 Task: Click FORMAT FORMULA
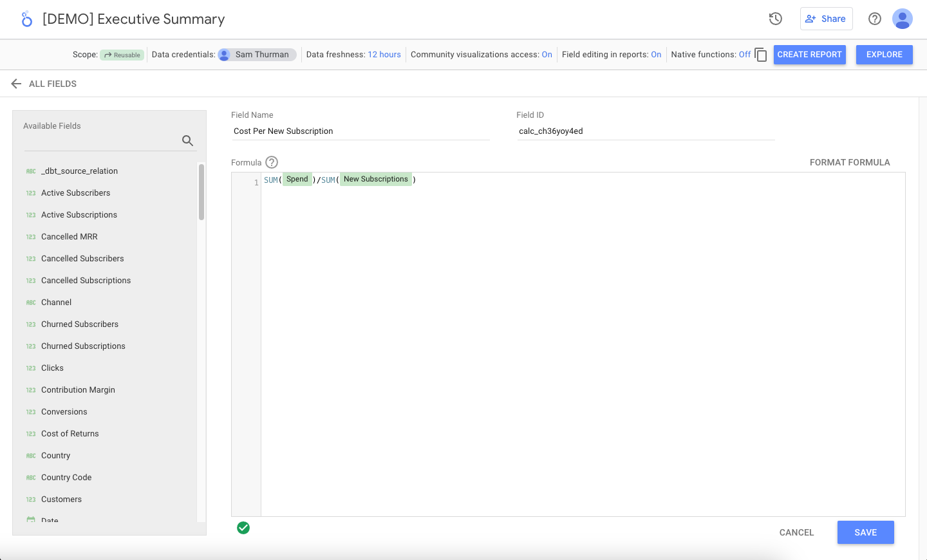850,162
